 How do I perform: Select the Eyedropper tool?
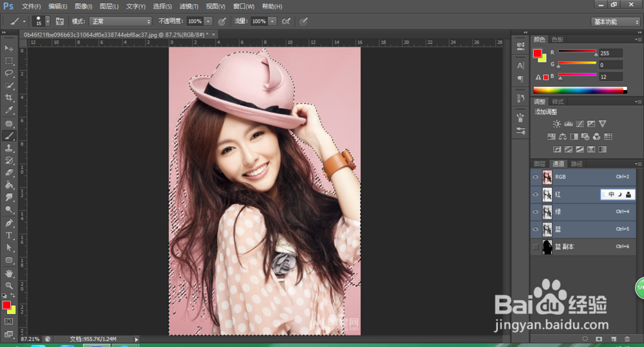pos(8,110)
